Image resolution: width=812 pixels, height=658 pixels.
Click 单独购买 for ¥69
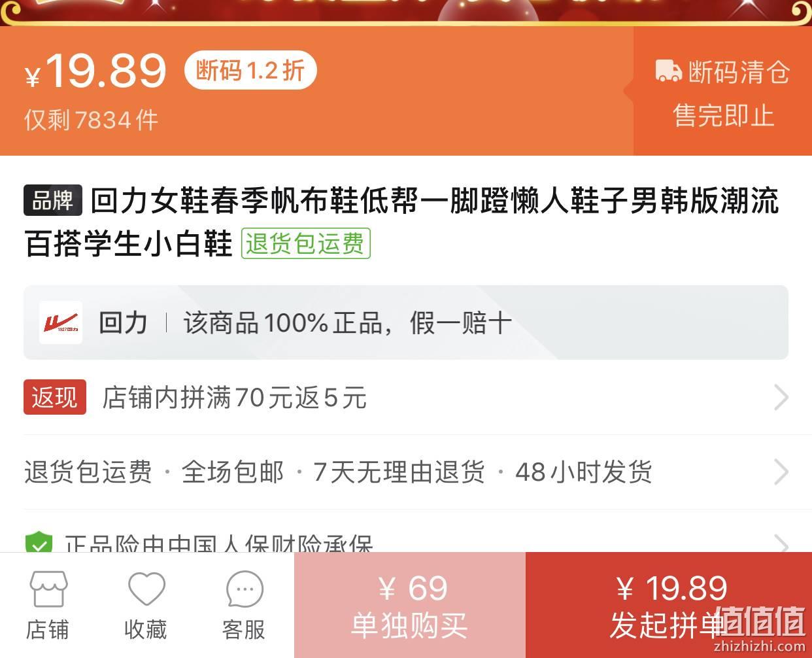(410, 605)
